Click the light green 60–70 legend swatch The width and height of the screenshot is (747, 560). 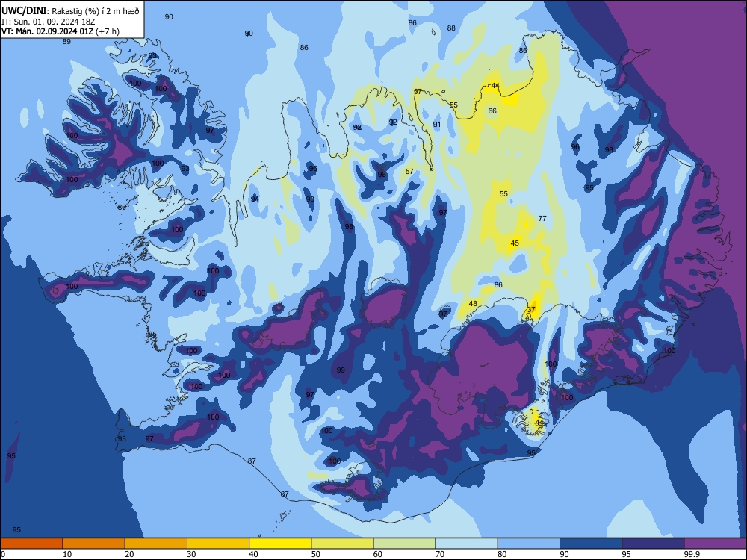click(x=404, y=544)
